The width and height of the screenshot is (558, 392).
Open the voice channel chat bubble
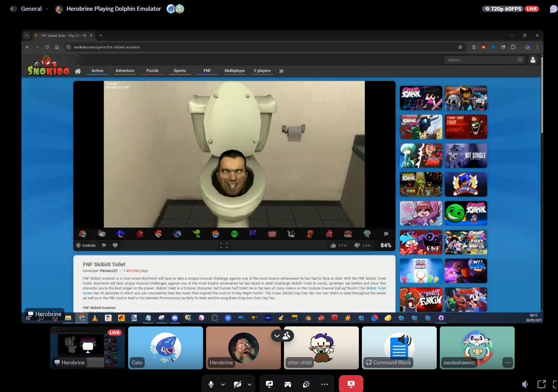click(x=553, y=9)
